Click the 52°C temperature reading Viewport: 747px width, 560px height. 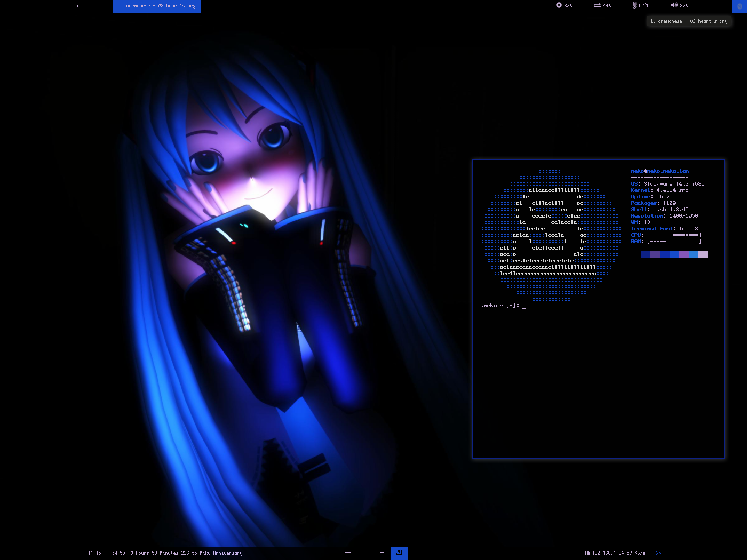coord(644,6)
